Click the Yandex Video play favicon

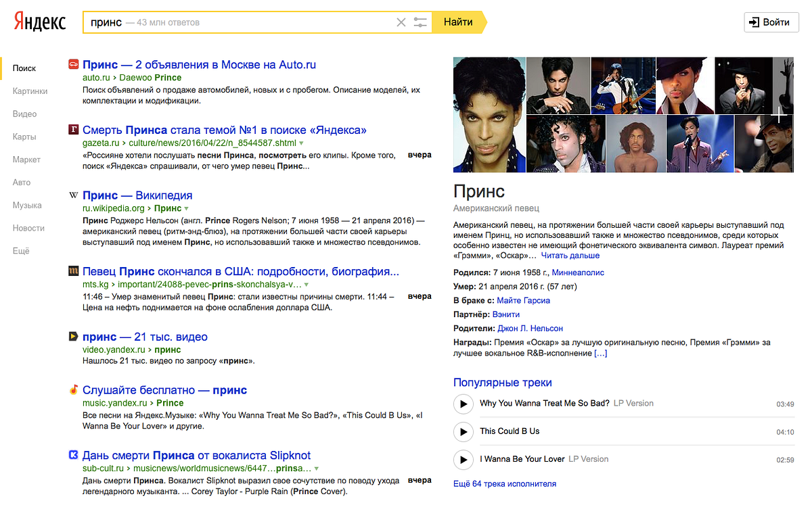click(74, 337)
